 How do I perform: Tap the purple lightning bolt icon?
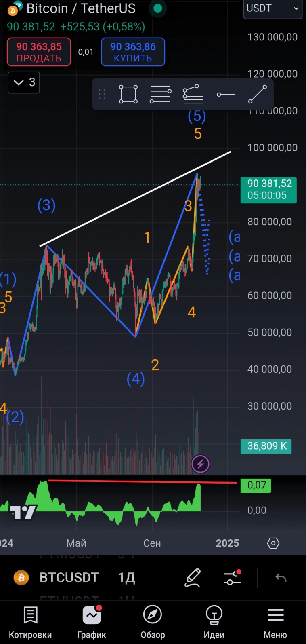pos(200,464)
